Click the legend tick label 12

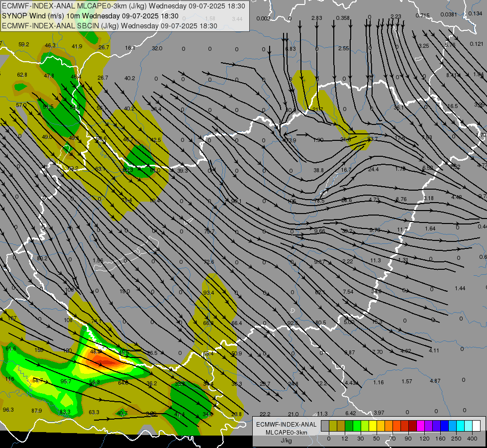pyautogui.click(x=344, y=439)
